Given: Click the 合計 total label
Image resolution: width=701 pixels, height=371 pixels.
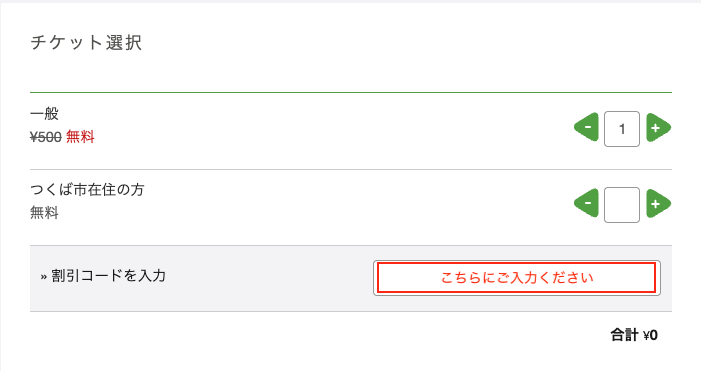Looking at the screenshot, I should [x=624, y=335].
